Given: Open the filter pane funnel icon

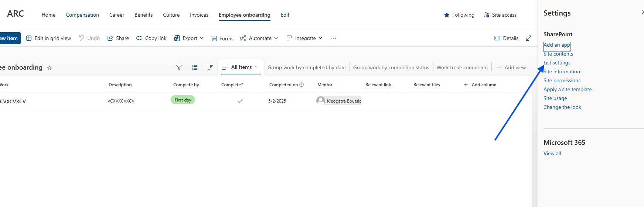Looking at the screenshot, I should click(179, 67).
